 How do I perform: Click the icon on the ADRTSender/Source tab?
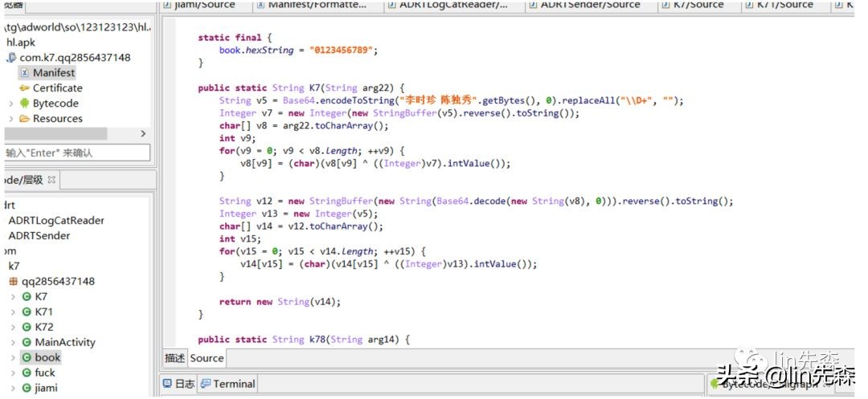coord(533,5)
